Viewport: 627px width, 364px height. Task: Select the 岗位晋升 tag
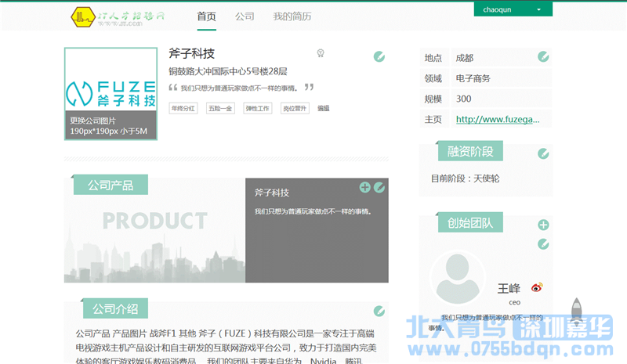(295, 108)
